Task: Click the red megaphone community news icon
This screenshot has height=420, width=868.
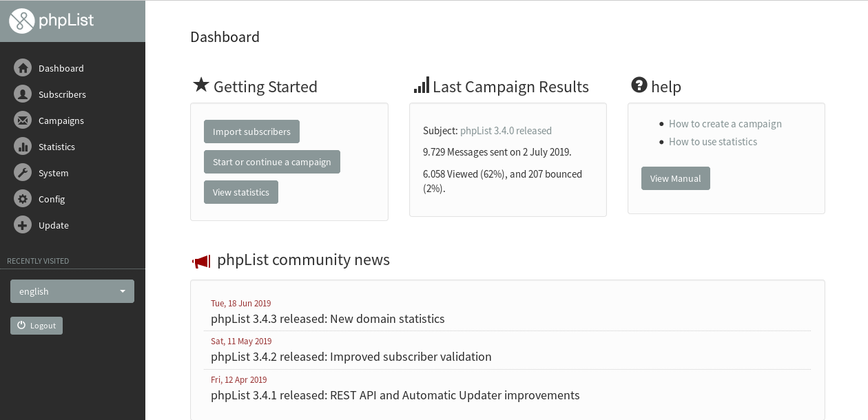Action: coord(200,262)
